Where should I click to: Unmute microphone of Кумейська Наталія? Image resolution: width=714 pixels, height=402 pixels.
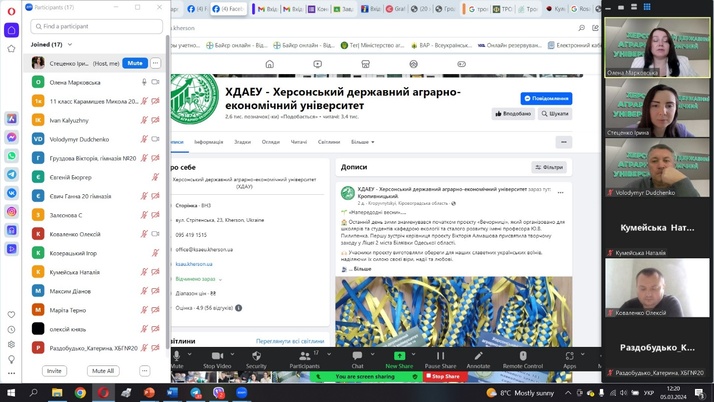[144, 272]
